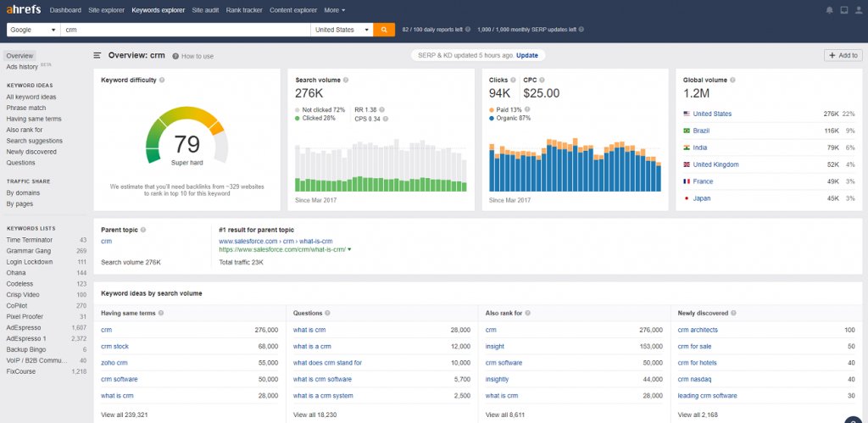Click the Ahrefs logo
Image resolution: width=868 pixels, height=423 pixels.
point(24,10)
